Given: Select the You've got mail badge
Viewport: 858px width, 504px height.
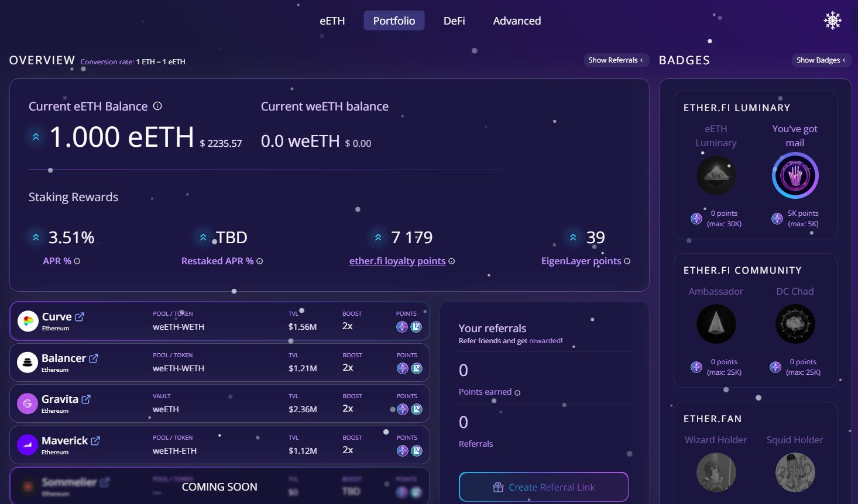Looking at the screenshot, I should point(795,175).
